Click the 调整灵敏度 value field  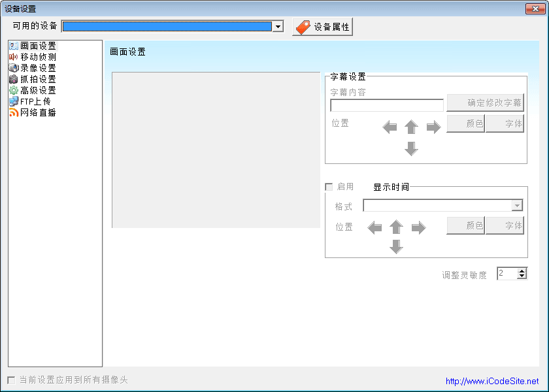507,273
